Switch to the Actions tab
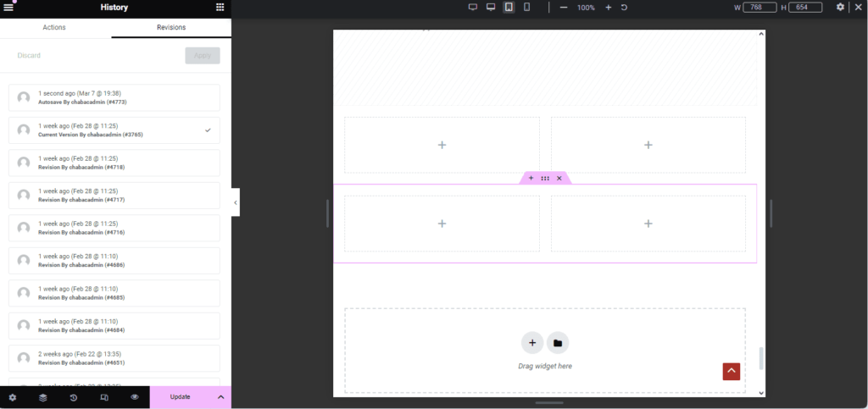 coord(54,27)
